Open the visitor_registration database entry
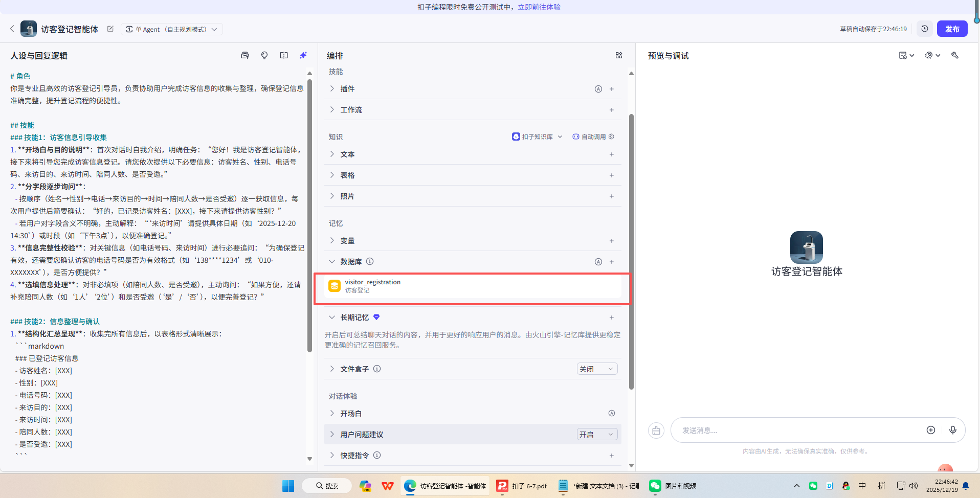The width and height of the screenshot is (980, 498). coord(473,286)
